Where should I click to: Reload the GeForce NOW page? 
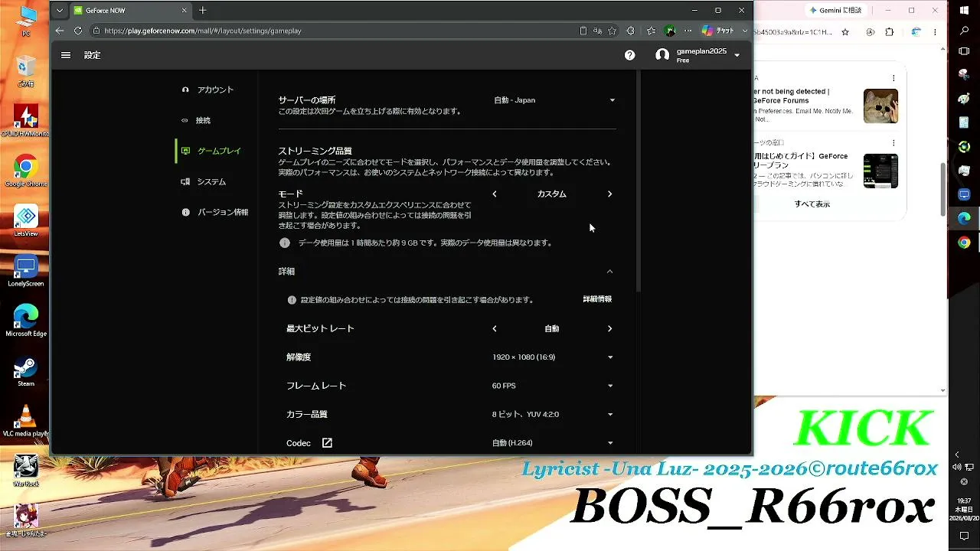[x=78, y=31]
